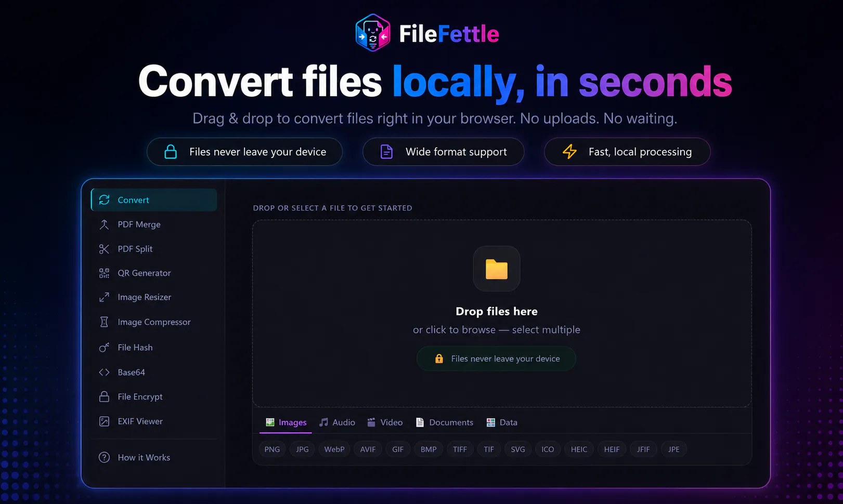The image size is (843, 504).
Task: Open the PDF Merge tool
Action: [154, 224]
